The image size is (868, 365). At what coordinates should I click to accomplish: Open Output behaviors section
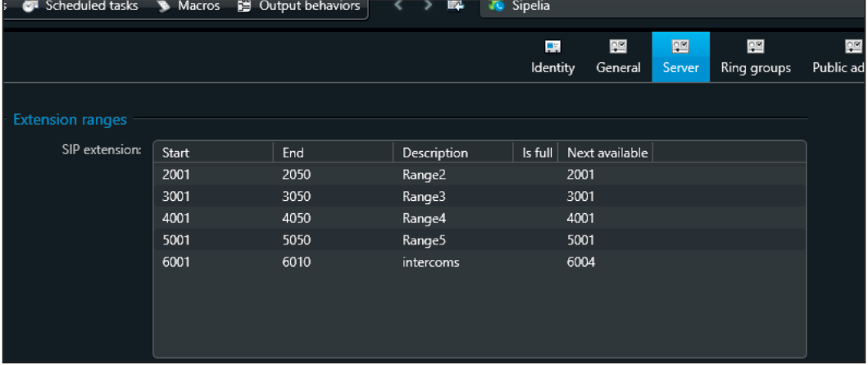tap(299, 7)
